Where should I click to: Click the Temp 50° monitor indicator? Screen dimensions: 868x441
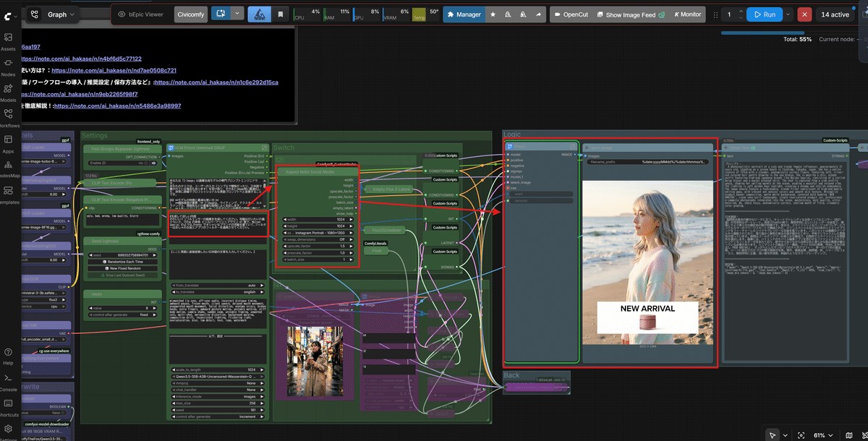click(x=425, y=14)
